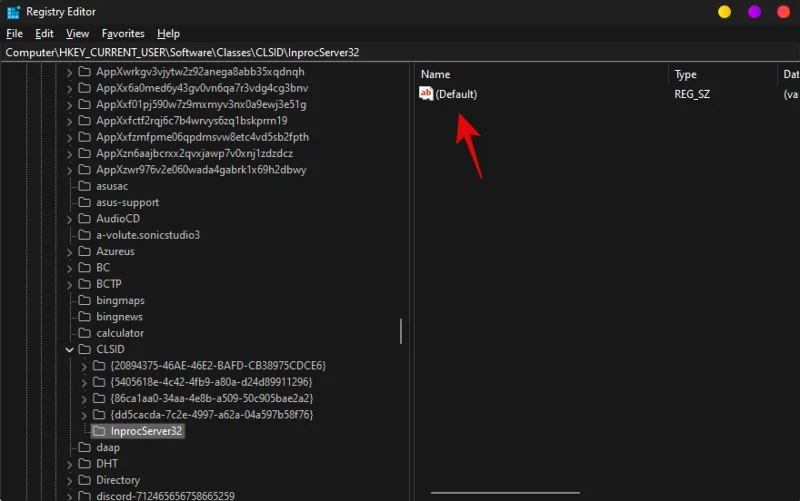
Task: Click the Type column header
Action: pos(685,74)
